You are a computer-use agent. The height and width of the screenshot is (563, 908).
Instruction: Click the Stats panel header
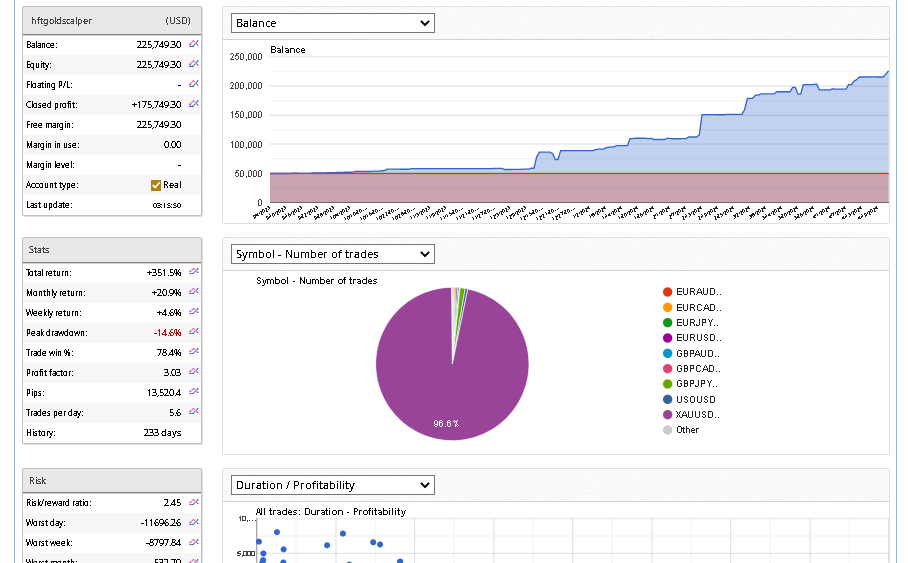[x=112, y=249]
